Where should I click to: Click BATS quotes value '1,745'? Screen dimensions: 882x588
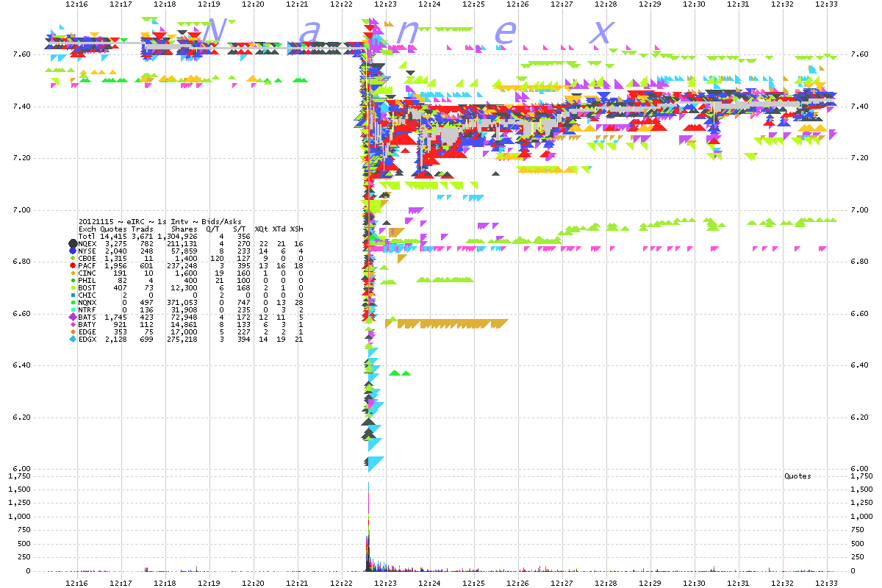[115, 317]
